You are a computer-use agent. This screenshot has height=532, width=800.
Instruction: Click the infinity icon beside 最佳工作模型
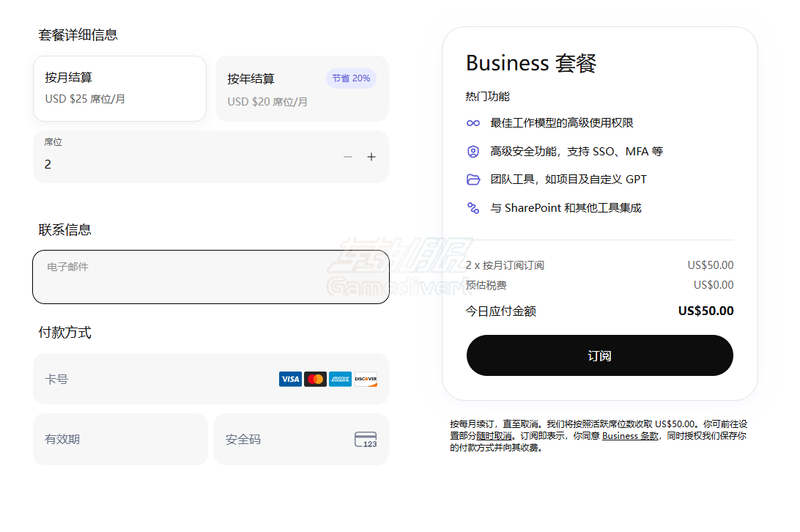(473, 123)
